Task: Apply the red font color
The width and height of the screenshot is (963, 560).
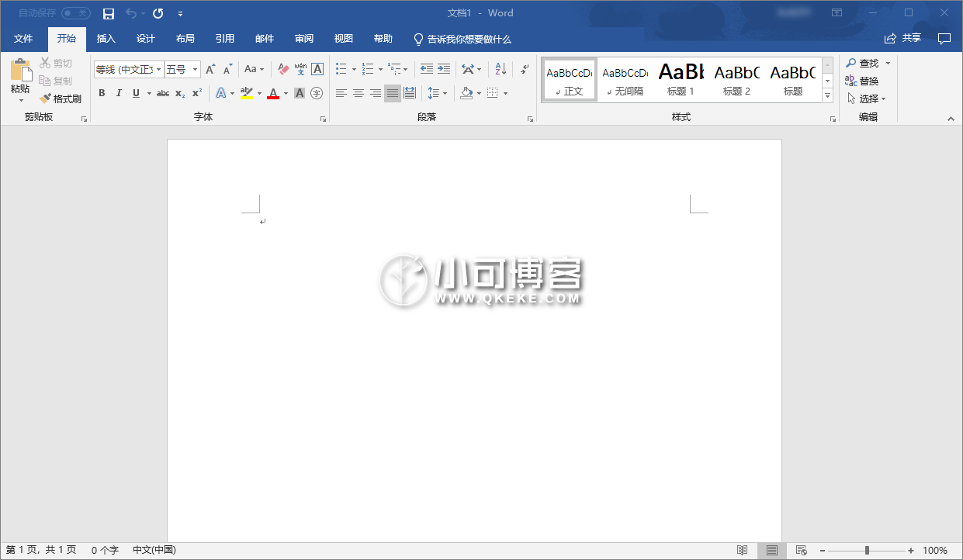Action: click(x=273, y=93)
